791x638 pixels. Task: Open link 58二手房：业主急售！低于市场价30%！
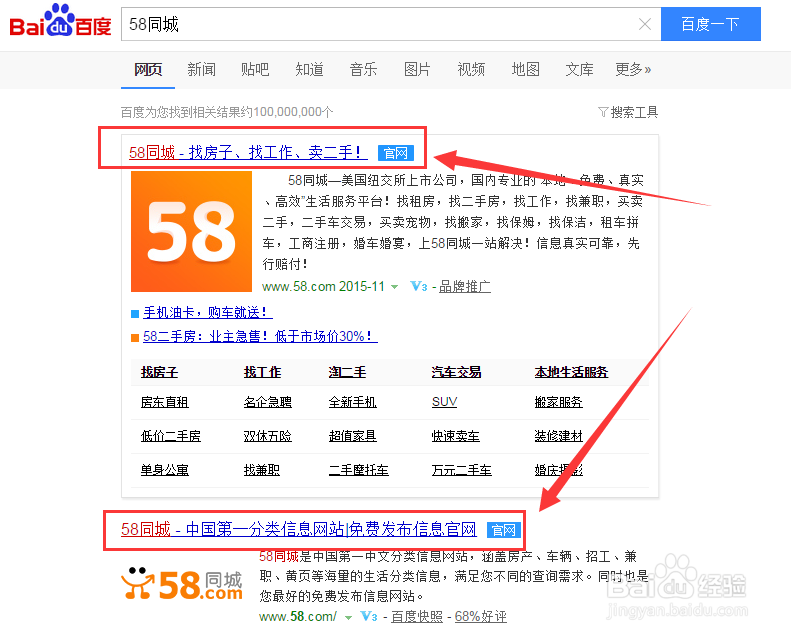[x=260, y=336]
